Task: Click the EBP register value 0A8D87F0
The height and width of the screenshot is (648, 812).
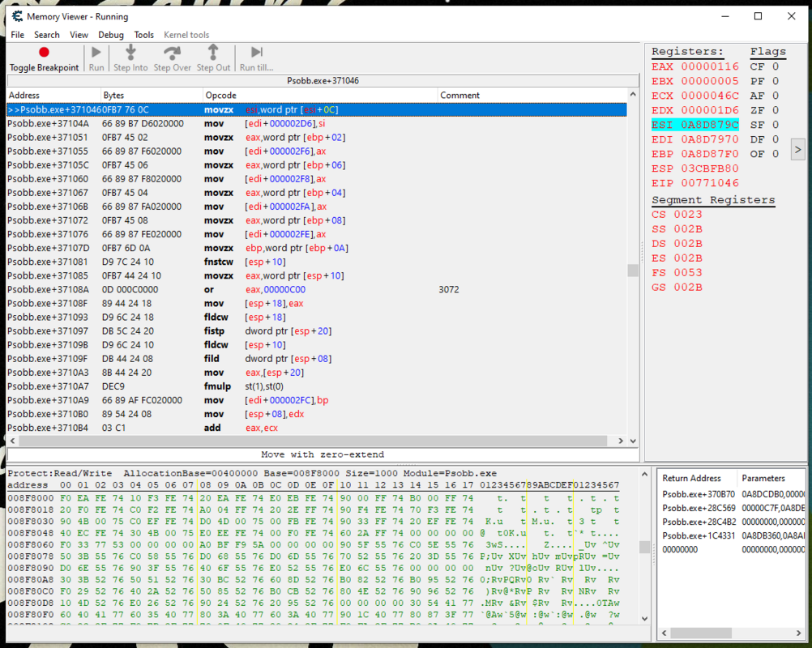Action: (710, 154)
